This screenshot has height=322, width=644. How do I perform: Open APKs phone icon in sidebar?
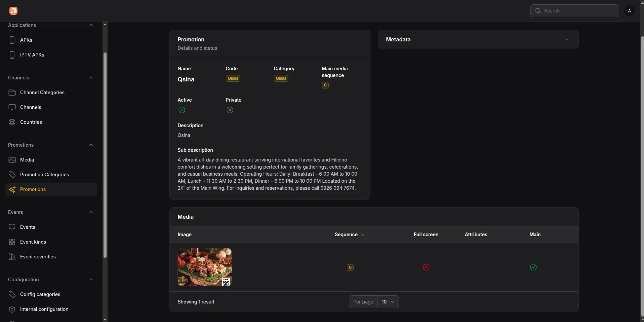point(12,40)
